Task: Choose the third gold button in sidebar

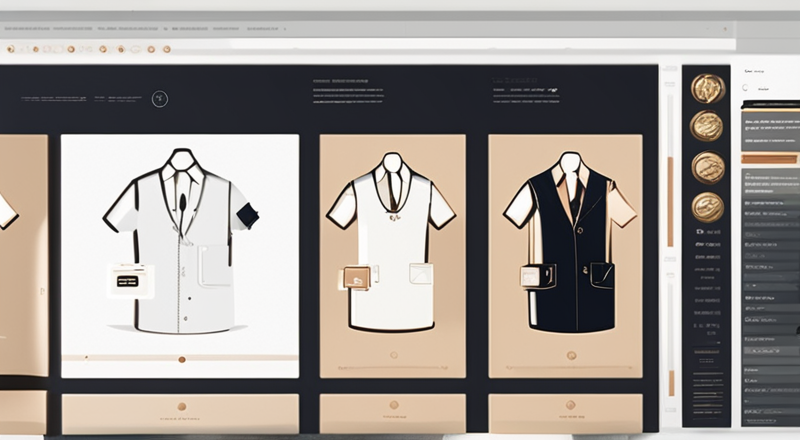Action: [x=707, y=167]
